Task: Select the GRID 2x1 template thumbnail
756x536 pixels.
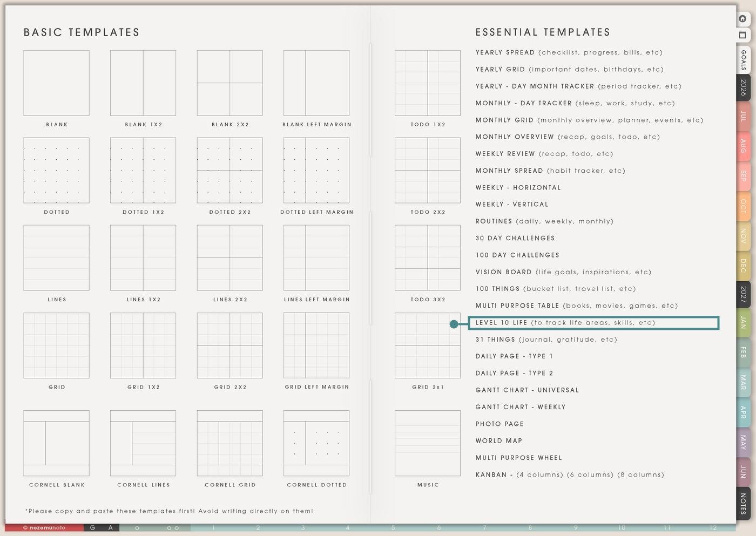Action: (428, 345)
